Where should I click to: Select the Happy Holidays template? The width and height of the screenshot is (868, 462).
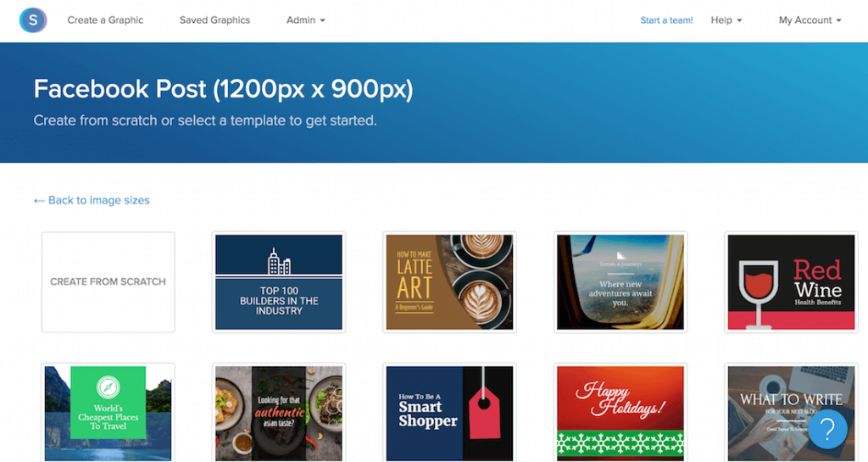(x=620, y=413)
